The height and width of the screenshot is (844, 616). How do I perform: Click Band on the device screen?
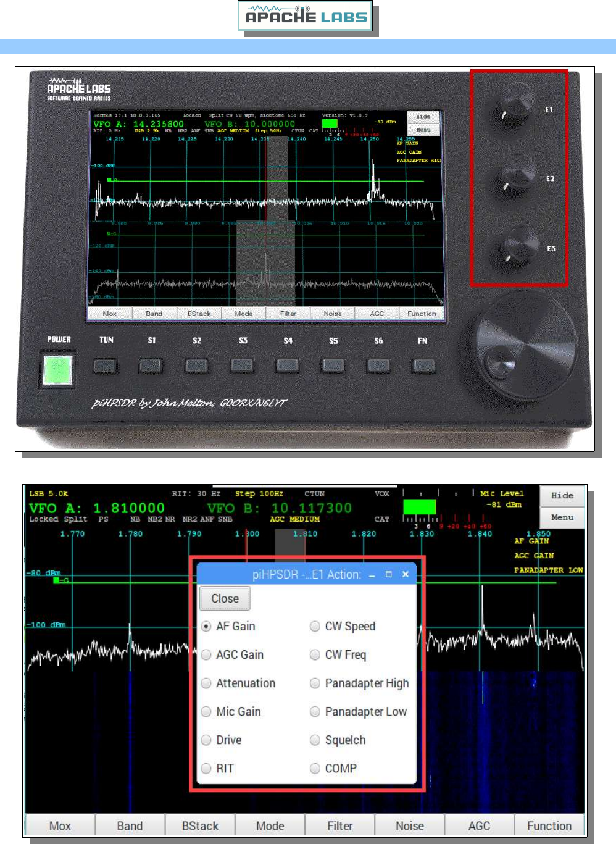click(154, 314)
